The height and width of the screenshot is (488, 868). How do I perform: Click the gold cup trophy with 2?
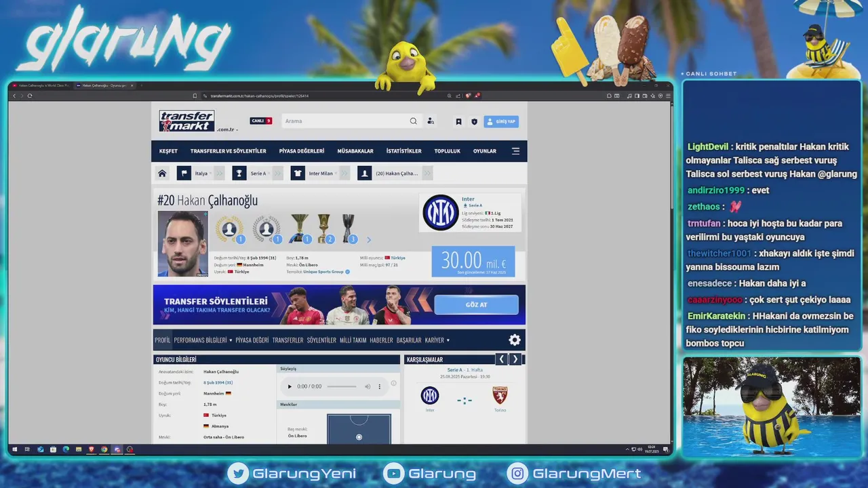pos(325,229)
